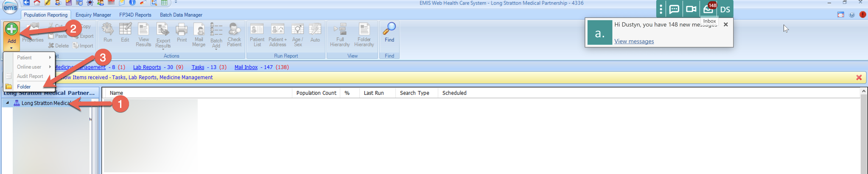This screenshot has width=868, height=174.
Task: Sort by the Scheduled column header
Action: coord(454,93)
